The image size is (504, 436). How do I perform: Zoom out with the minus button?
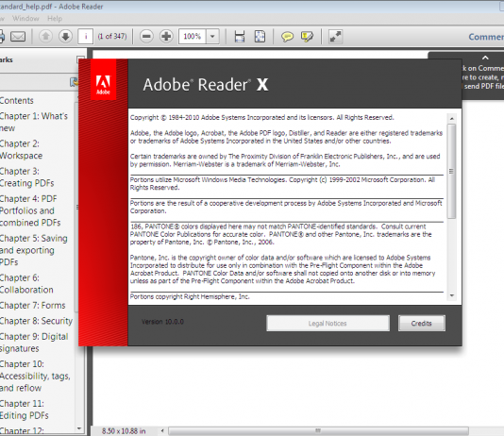click(146, 36)
